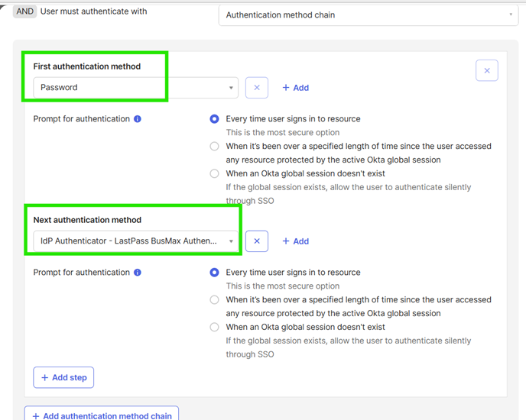Click the Add step button

pyautogui.click(x=63, y=377)
